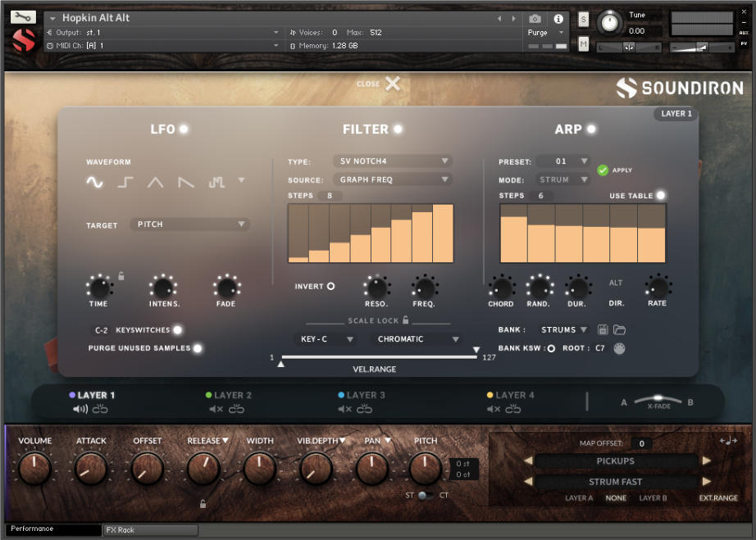Open the CHROMATIC scale dropdown
Screen dimensions: 756x540
coord(420,338)
